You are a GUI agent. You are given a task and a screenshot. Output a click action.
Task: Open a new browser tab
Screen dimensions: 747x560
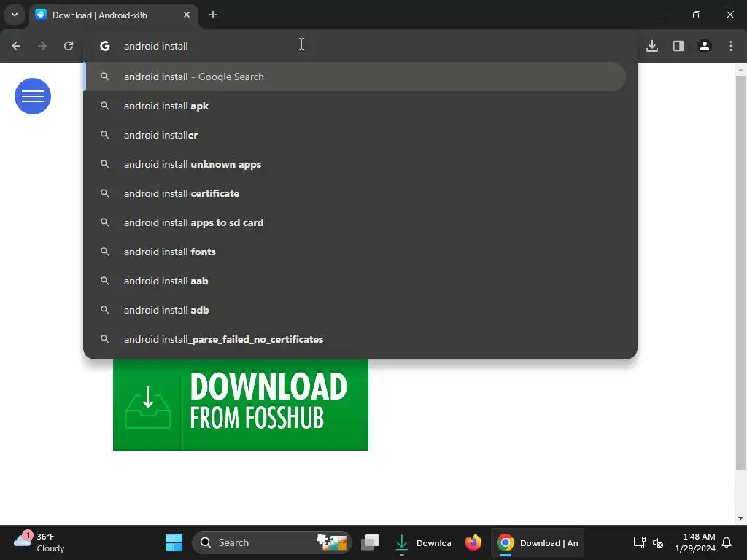213,15
